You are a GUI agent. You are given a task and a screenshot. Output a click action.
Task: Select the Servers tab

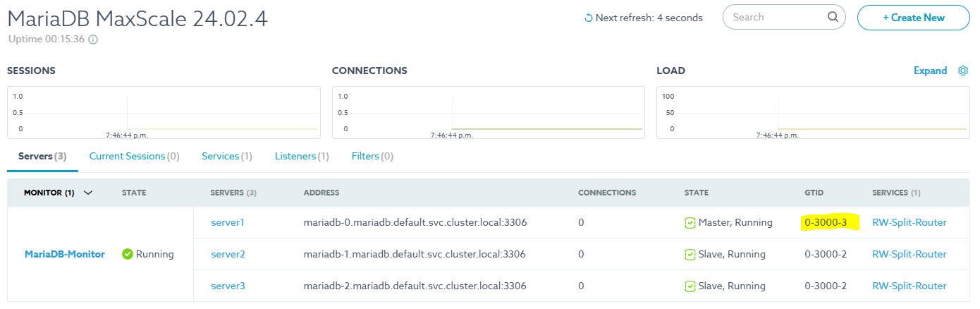[42, 156]
